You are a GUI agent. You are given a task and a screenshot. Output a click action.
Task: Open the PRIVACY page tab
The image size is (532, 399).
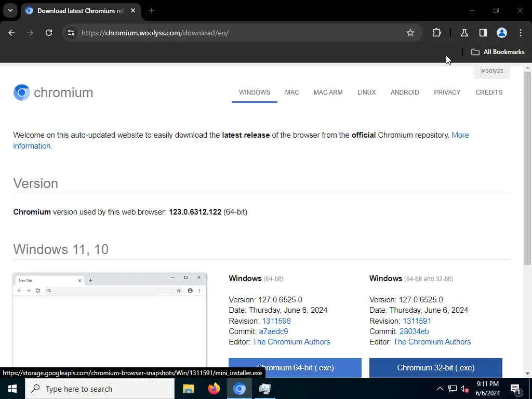pos(447,92)
